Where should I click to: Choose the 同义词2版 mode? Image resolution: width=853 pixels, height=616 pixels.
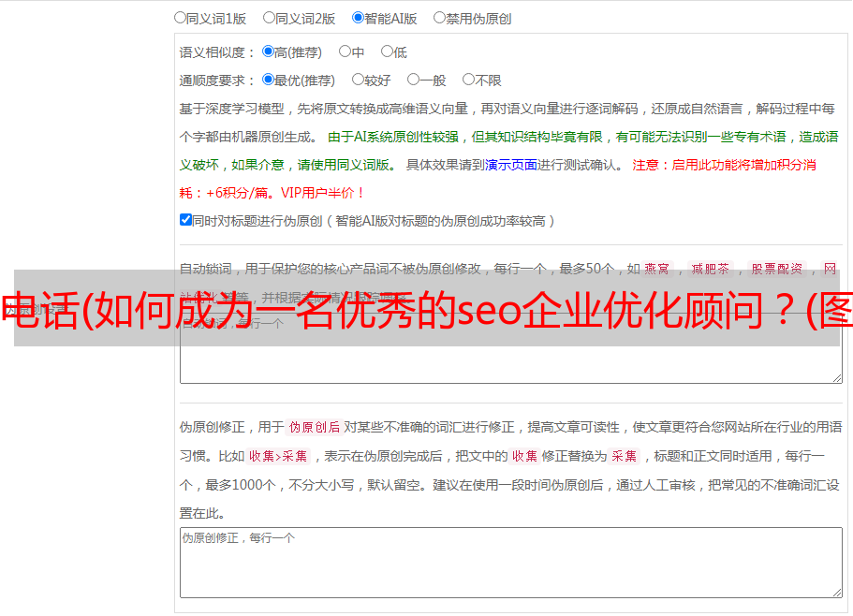coord(269,17)
